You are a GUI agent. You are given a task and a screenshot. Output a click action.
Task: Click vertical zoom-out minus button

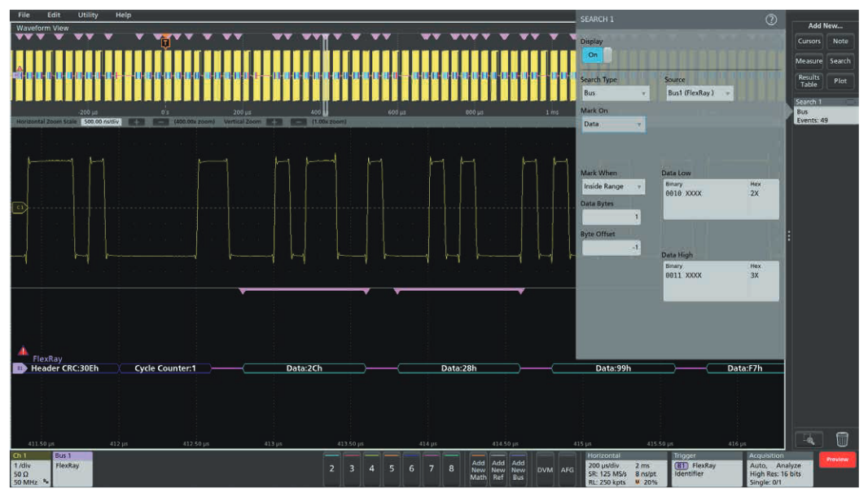point(298,122)
